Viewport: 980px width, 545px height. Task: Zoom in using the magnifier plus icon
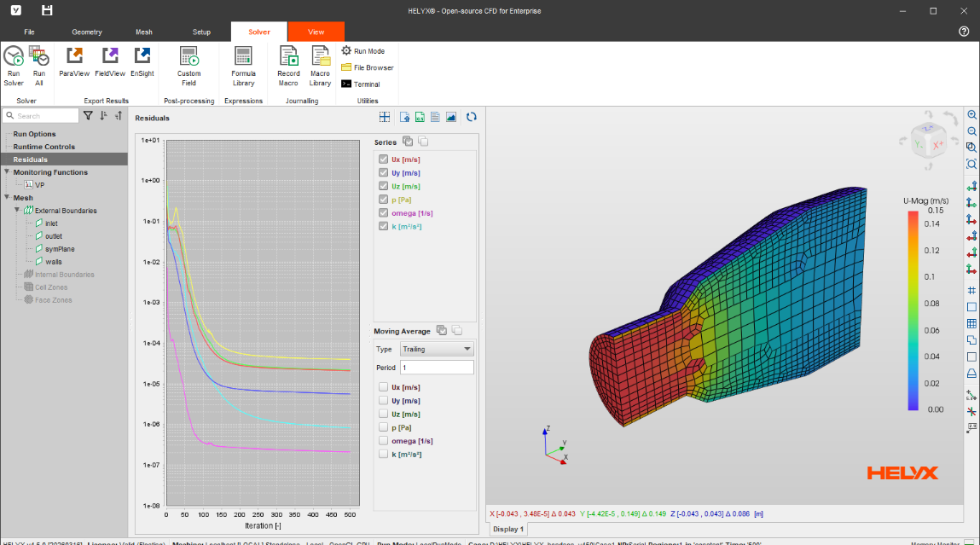[971, 115]
